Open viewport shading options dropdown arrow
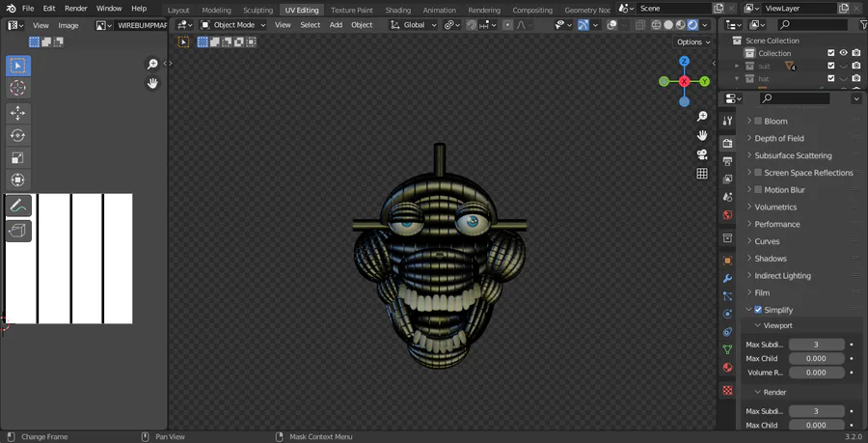Viewport: 868px width, 443px height. tap(705, 25)
